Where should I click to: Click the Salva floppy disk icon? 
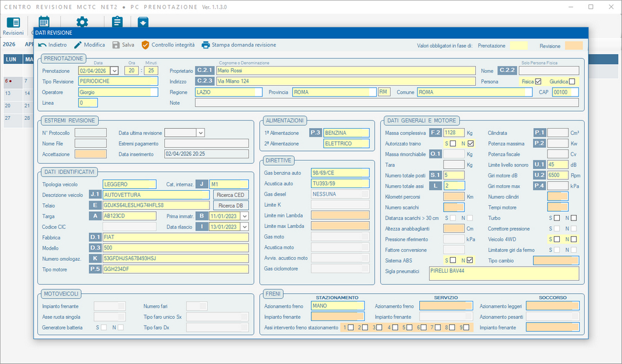coord(116,45)
